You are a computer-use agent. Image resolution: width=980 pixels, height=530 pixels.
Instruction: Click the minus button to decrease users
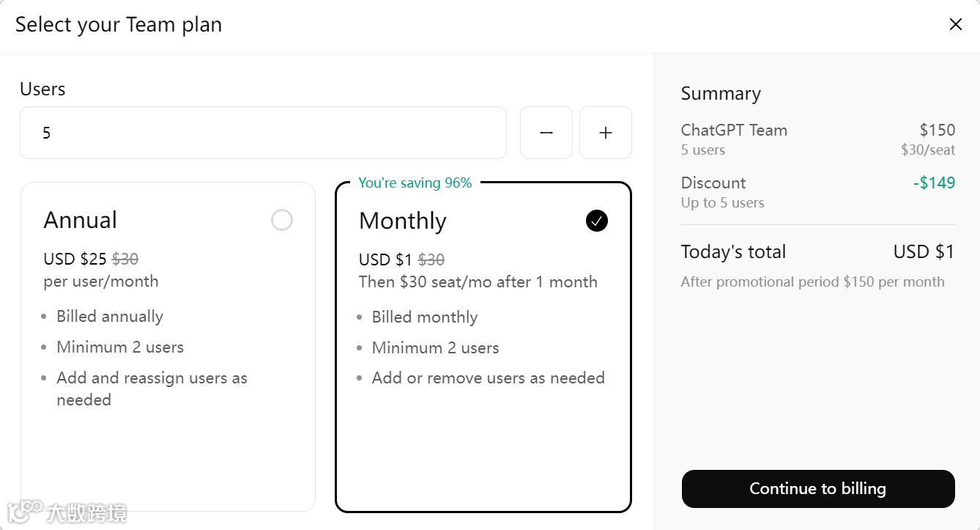pyautogui.click(x=546, y=133)
